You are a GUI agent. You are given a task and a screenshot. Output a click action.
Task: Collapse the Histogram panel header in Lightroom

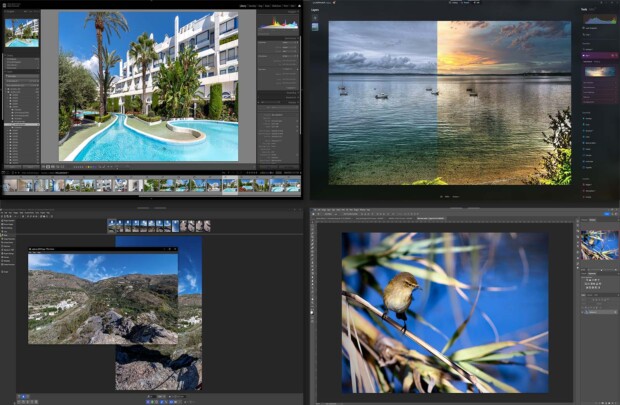tap(296, 12)
